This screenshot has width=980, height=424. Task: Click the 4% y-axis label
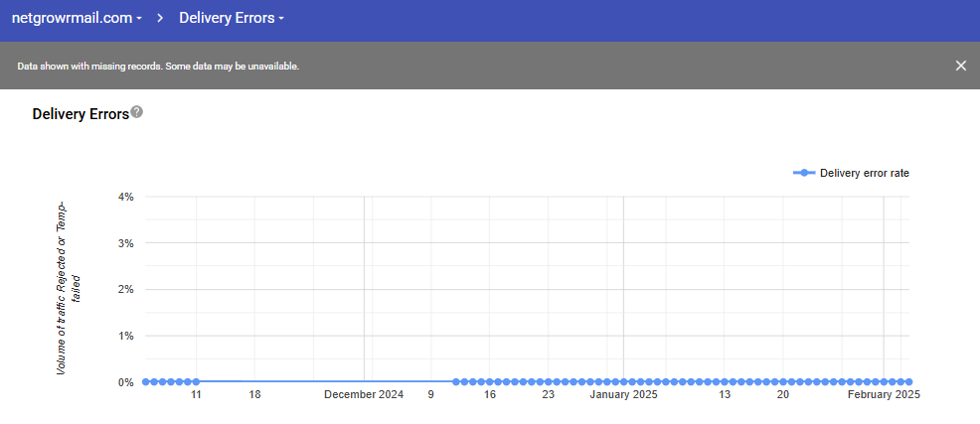(x=125, y=197)
